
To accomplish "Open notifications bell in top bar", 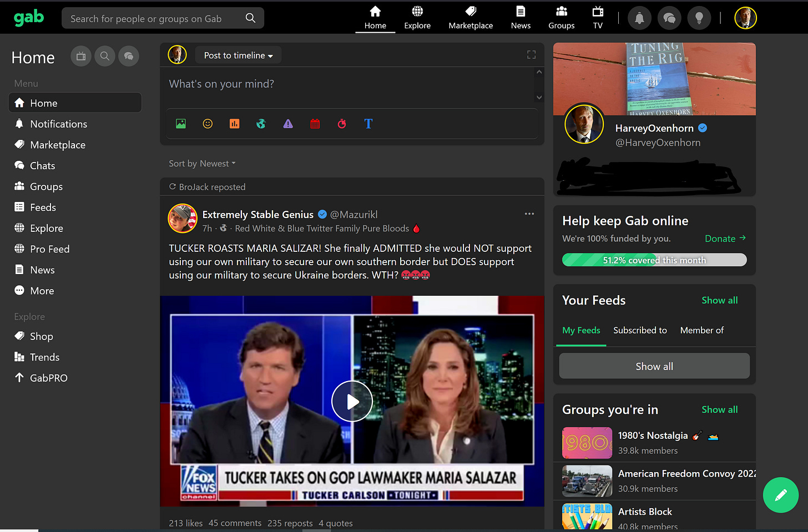I will [639, 18].
